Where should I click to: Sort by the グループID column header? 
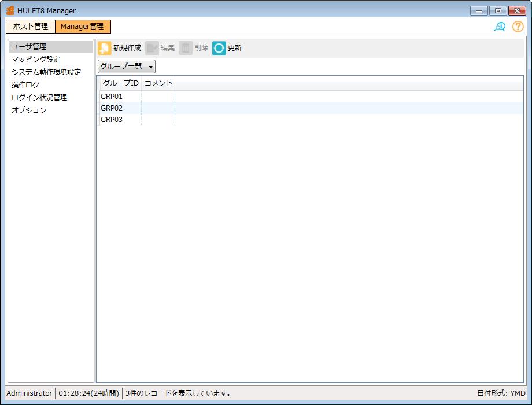point(120,83)
